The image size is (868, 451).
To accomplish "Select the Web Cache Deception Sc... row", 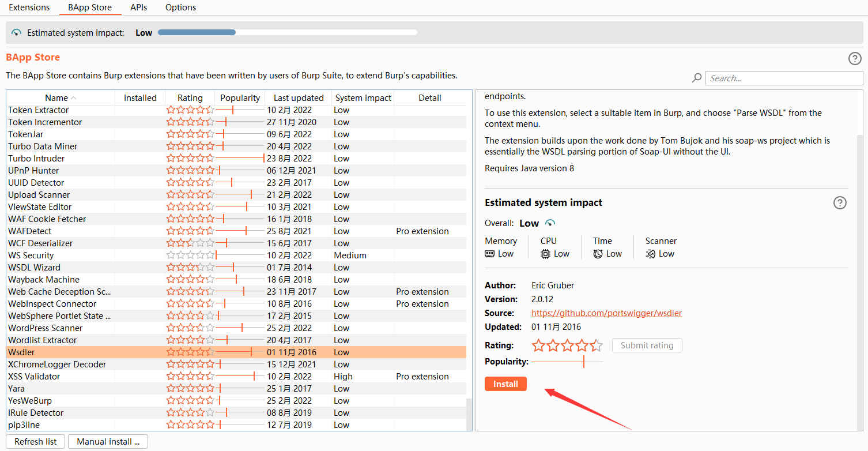I will 236,291.
